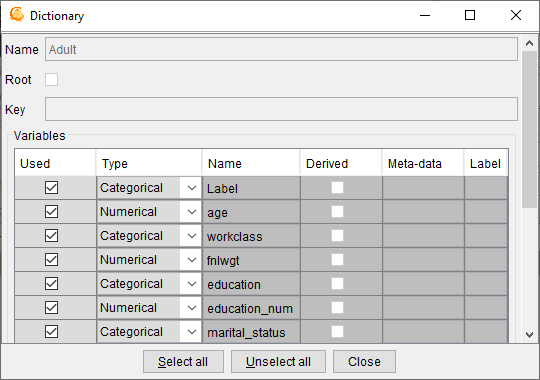Click the Select all button
Screen dimensions: 540x380
(183, 362)
